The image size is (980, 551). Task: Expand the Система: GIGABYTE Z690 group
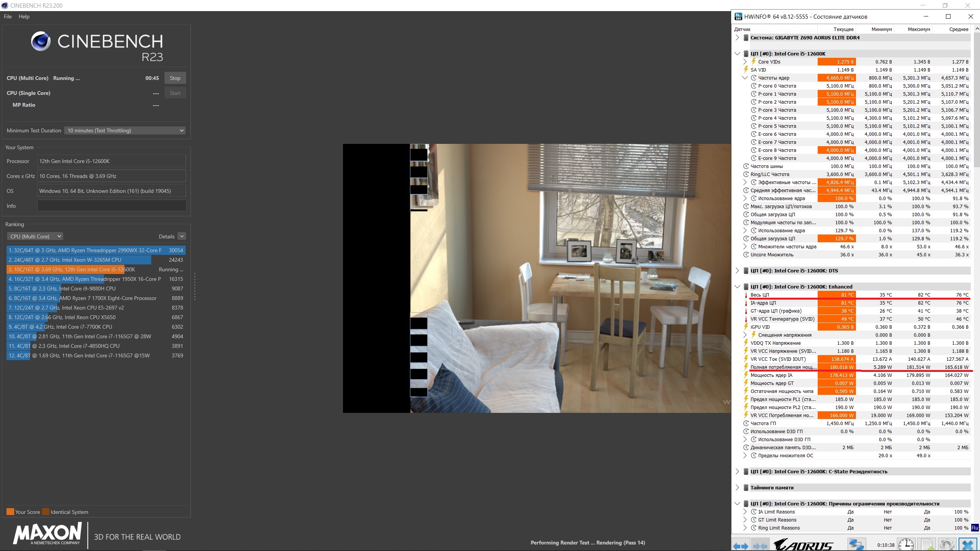click(737, 37)
